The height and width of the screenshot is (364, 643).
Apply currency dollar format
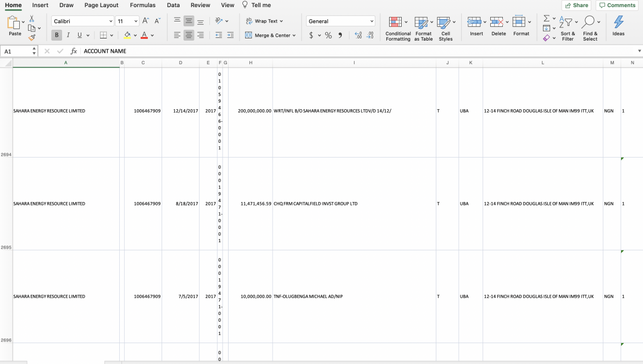point(311,35)
